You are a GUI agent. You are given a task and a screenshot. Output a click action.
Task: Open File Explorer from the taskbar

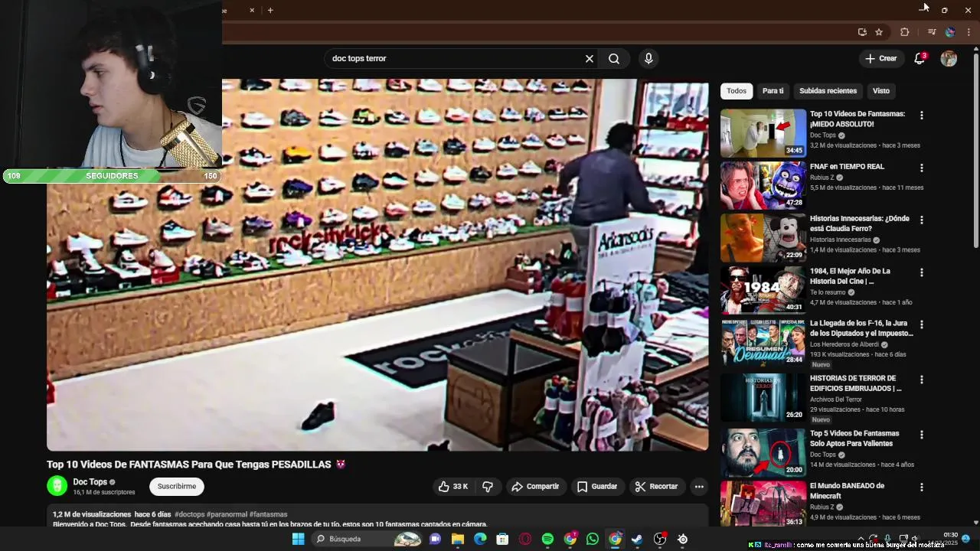(x=458, y=539)
